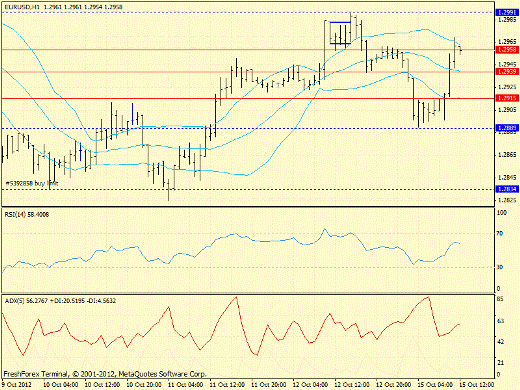Click the RSI(14) 58.4008 indicator label
The image size is (520, 390).
pyautogui.click(x=27, y=215)
